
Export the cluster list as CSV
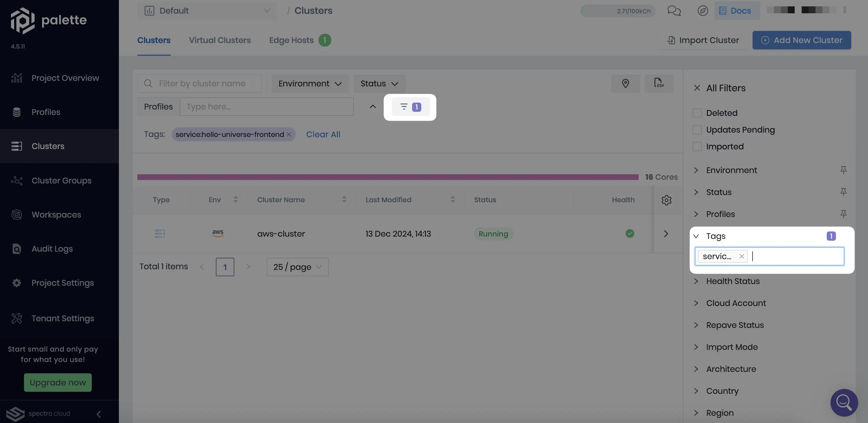pos(659,83)
